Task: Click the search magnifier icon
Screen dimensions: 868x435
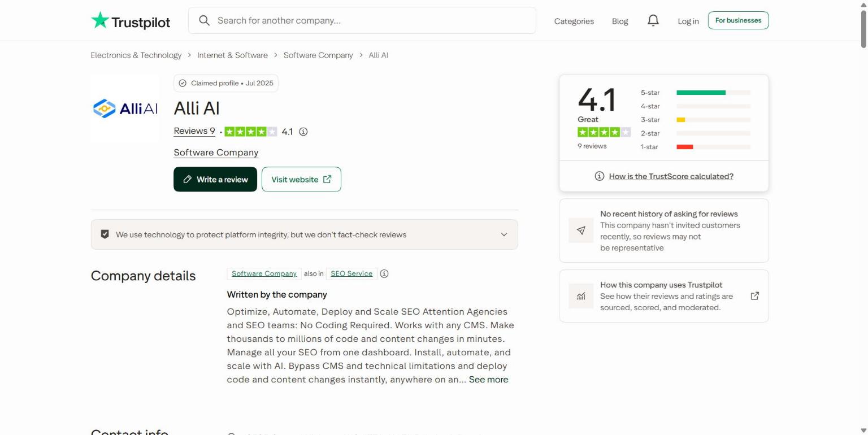Action: click(204, 20)
